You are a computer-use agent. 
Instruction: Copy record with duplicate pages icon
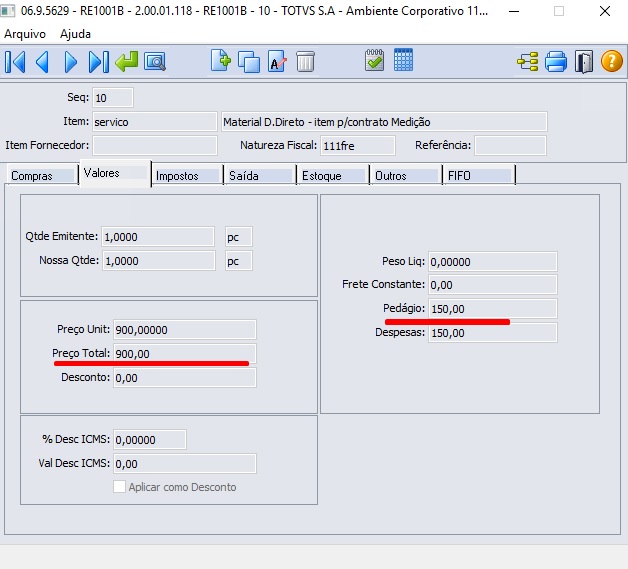click(x=249, y=62)
